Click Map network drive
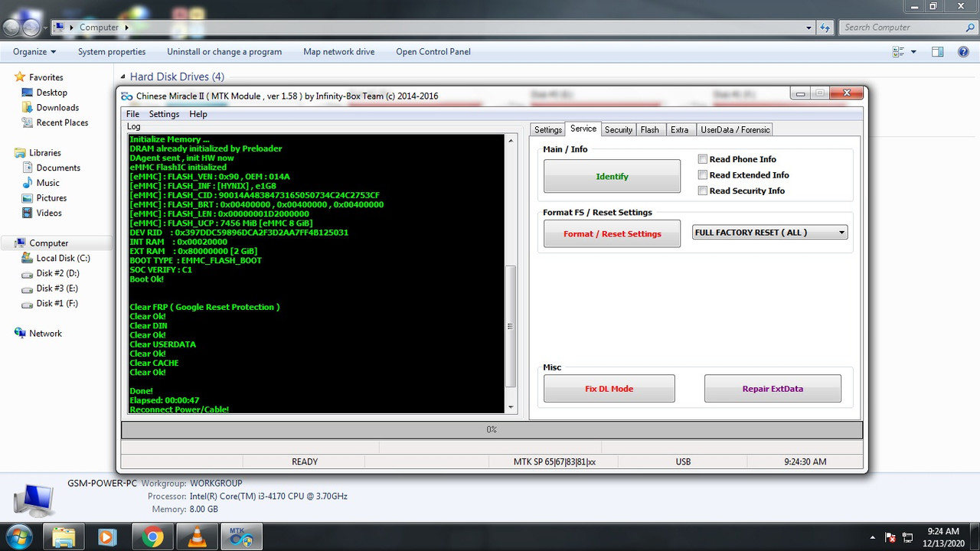 pos(339,52)
